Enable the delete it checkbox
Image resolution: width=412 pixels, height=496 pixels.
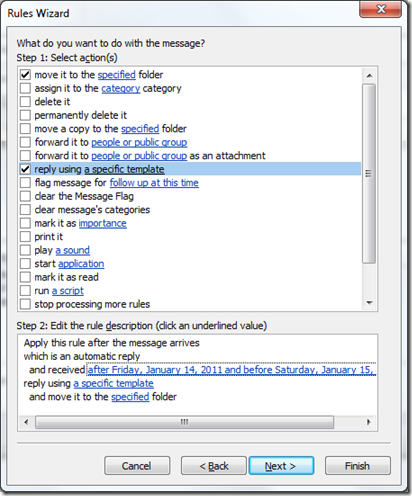click(25, 102)
